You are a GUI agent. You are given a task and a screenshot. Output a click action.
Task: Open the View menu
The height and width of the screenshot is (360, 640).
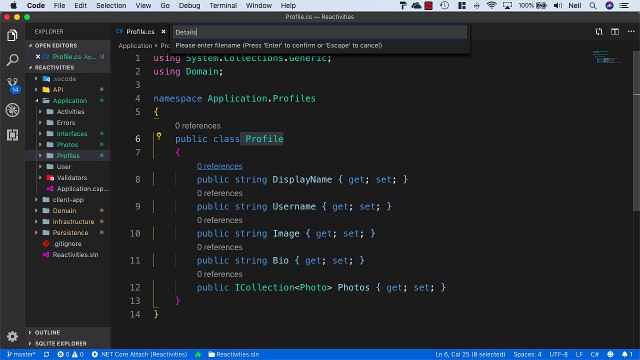pyautogui.click(x=143, y=5)
